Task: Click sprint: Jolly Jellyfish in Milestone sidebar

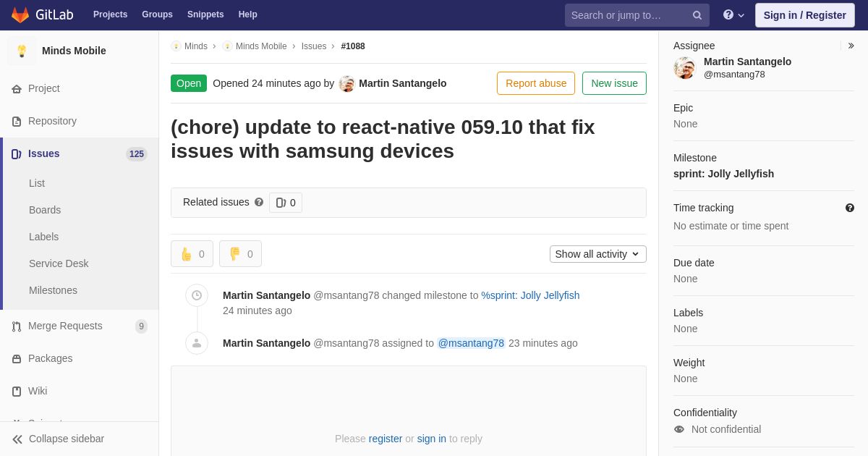Action: pyautogui.click(x=723, y=174)
